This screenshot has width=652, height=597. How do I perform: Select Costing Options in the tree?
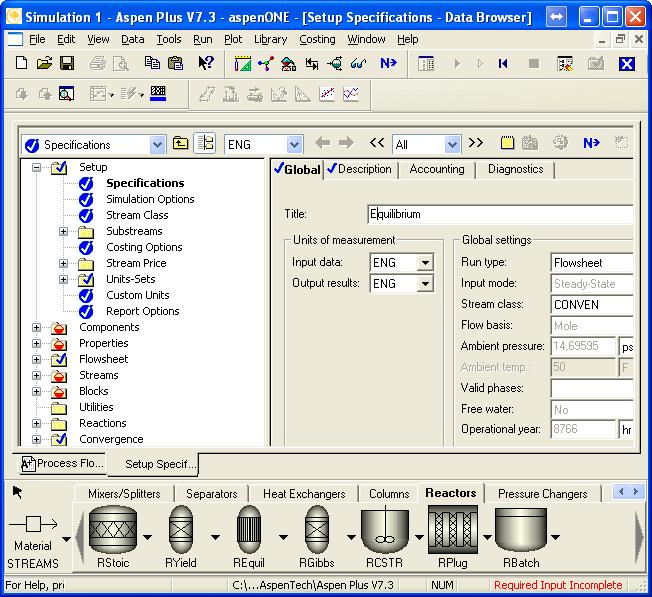(x=144, y=247)
